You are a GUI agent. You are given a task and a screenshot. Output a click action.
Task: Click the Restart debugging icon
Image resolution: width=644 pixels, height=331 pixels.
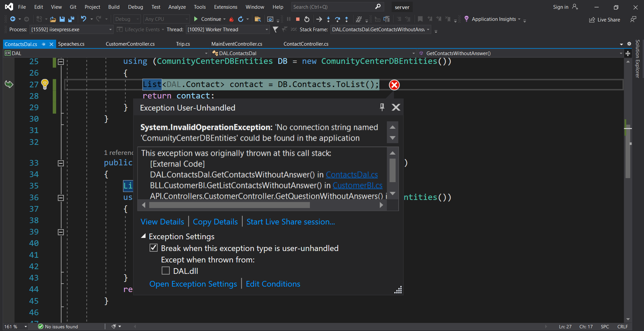pos(307,19)
